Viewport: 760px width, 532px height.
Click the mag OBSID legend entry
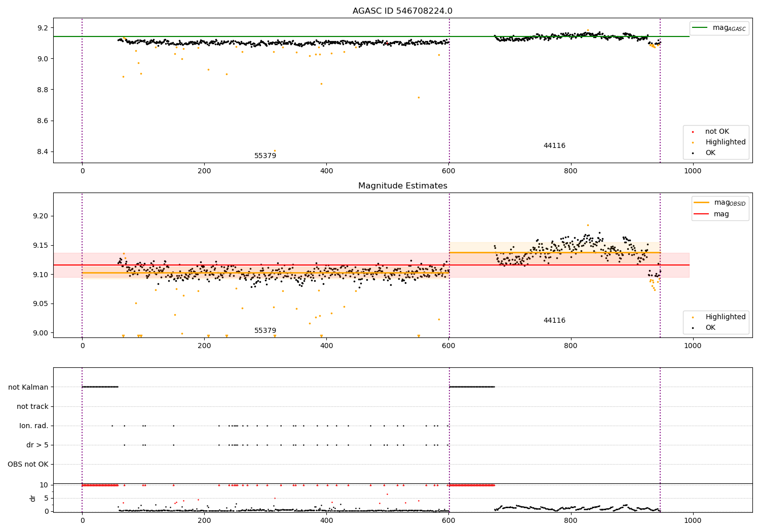720,203
